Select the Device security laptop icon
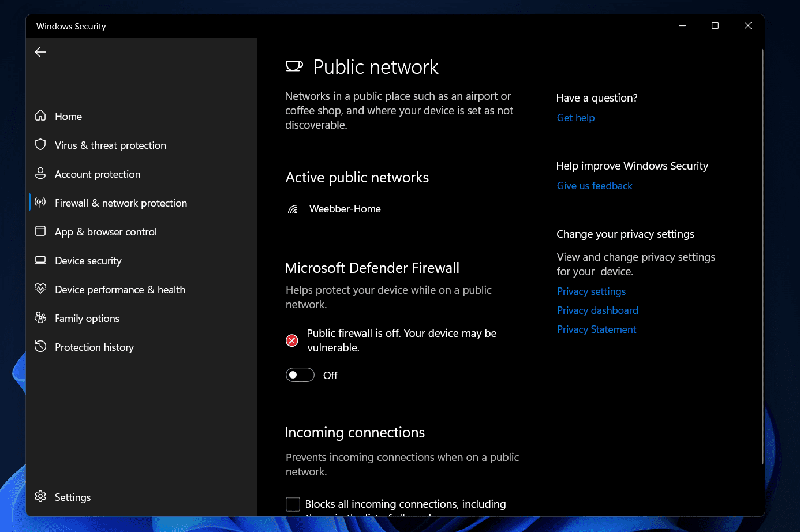800x532 pixels. [x=40, y=260]
